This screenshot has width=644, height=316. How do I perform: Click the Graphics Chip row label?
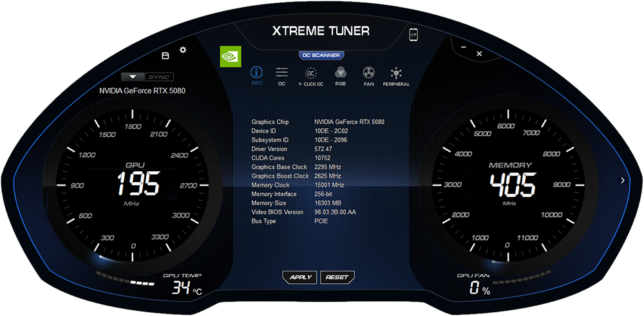click(270, 122)
